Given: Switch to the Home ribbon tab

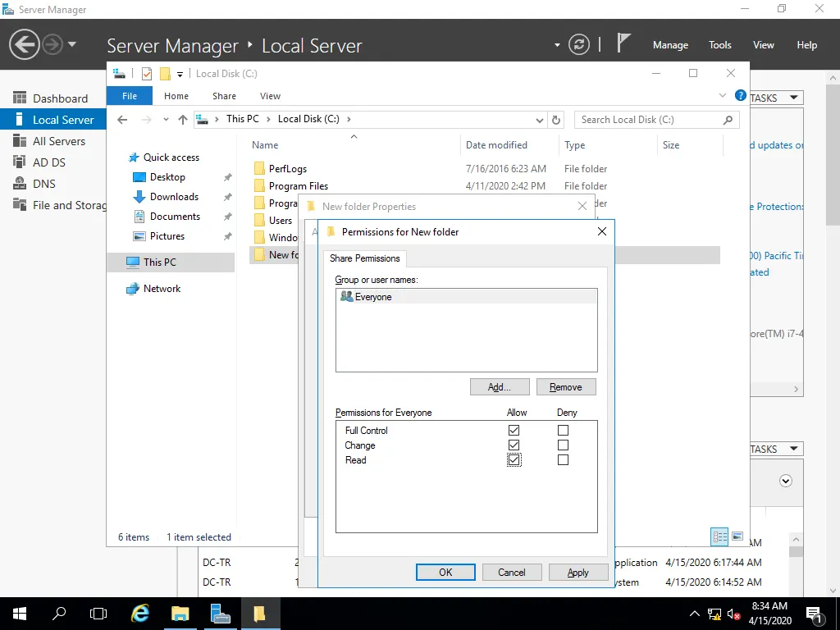Looking at the screenshot, I should pos(176,96).
